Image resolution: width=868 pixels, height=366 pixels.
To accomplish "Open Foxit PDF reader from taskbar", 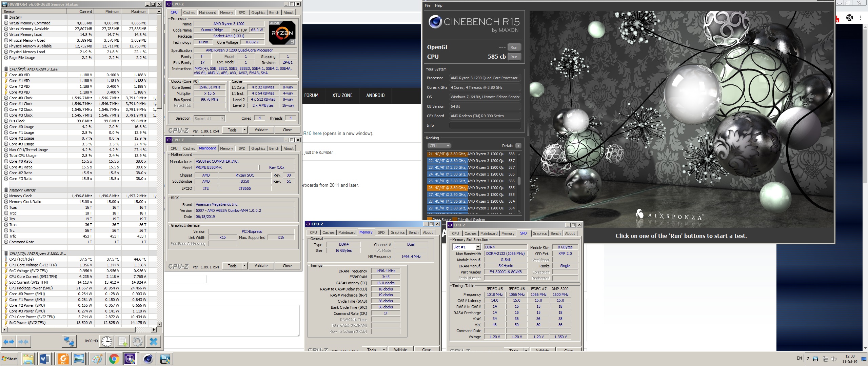I will 63,359.
